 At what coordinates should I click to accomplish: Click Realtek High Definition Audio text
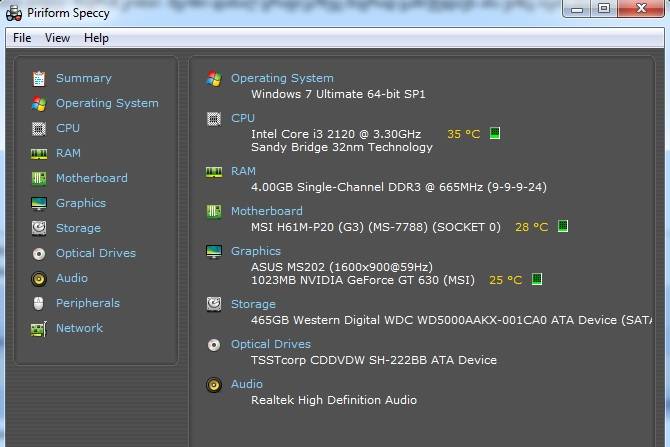tap(334, 400)
